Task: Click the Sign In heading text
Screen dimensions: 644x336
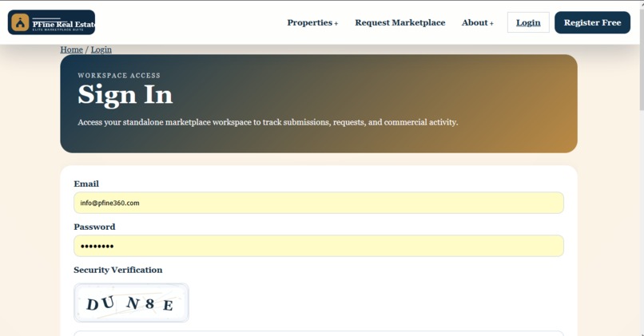Action: pyautogui.click(x=125, y=95)
